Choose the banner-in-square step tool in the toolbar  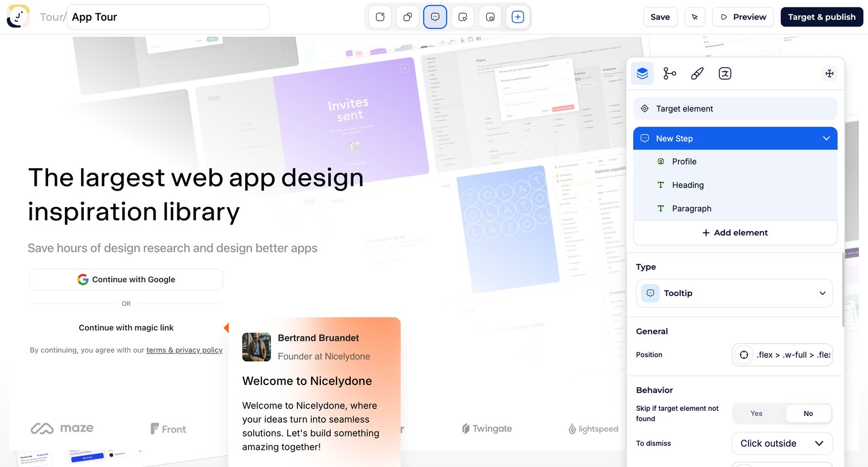490,17
